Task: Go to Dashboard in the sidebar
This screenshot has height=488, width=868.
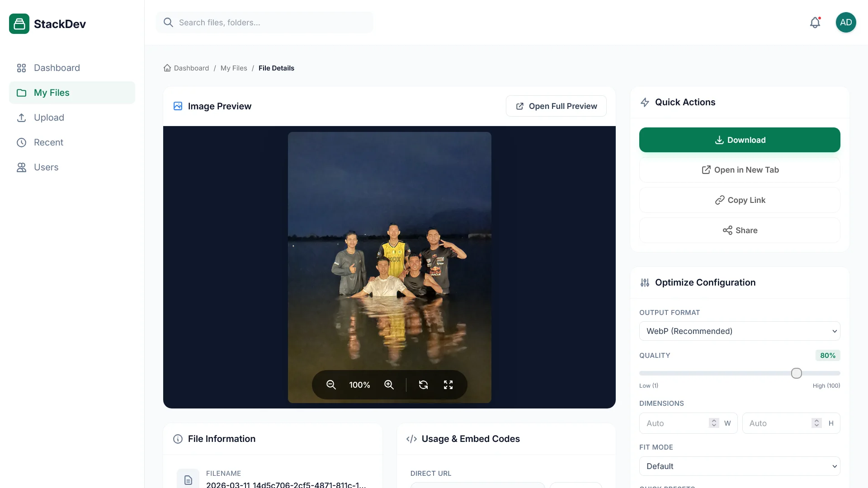Action: 57,68
